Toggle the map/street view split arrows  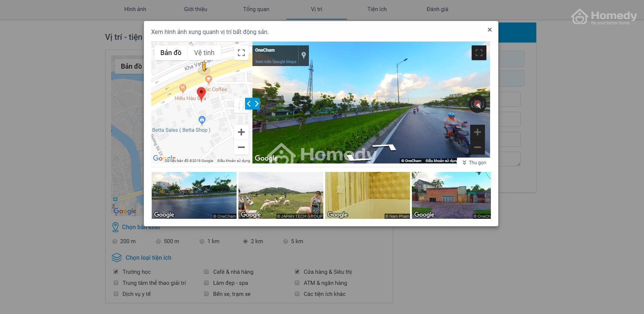pyautogui.click(x=252, y=104)
